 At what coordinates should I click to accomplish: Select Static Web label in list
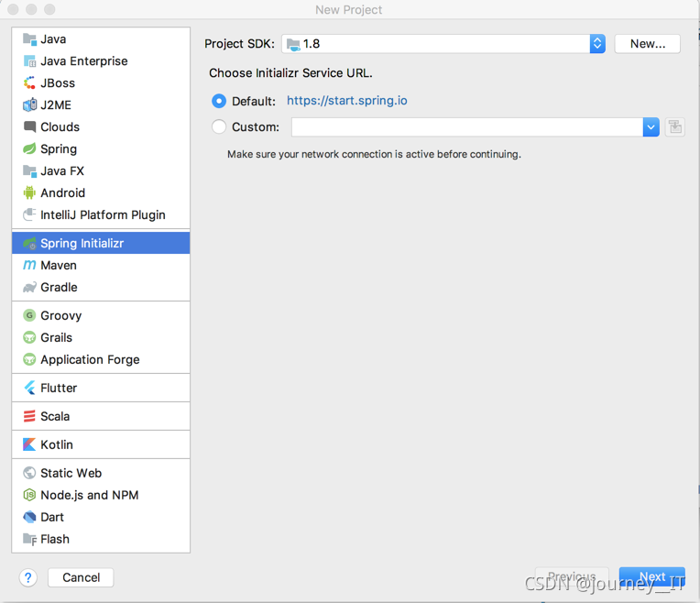(x=71, y=473)
